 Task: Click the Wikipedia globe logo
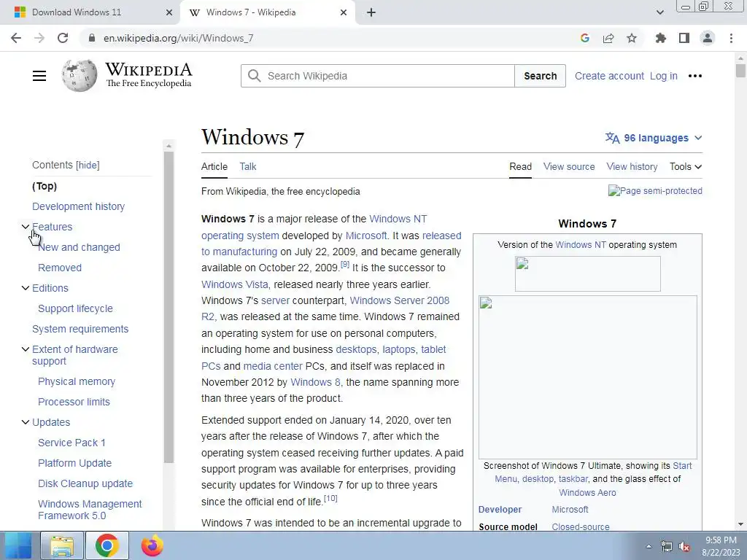click(x=80, y=75)
